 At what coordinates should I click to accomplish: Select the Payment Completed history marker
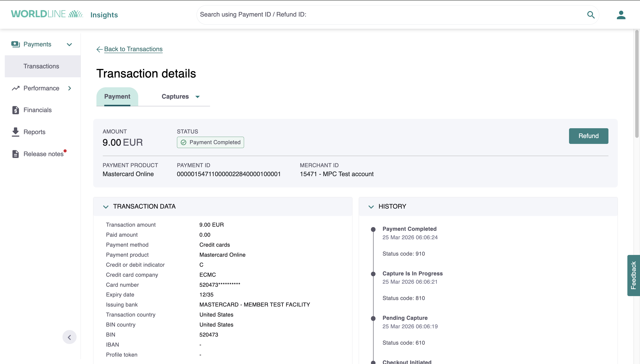pos(373,229)
